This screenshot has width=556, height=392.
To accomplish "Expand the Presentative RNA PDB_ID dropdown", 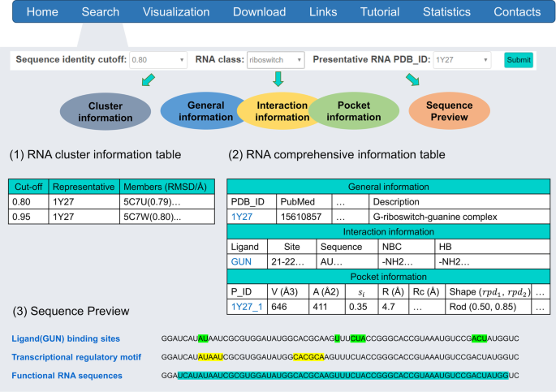I will pyautogui.click(x=461, y=59).
